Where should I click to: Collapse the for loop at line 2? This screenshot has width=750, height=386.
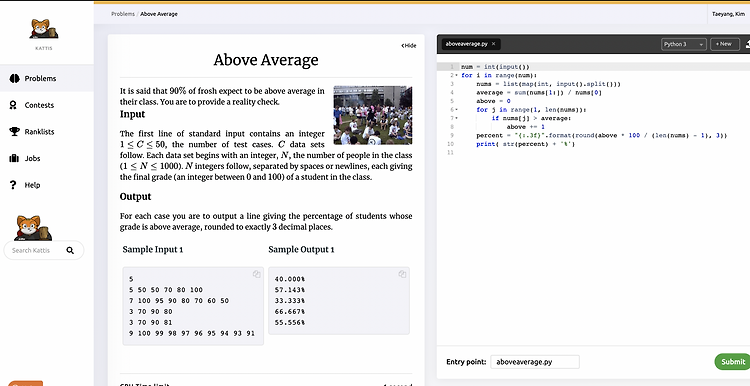pyautogui.click(x=456, y=75)
